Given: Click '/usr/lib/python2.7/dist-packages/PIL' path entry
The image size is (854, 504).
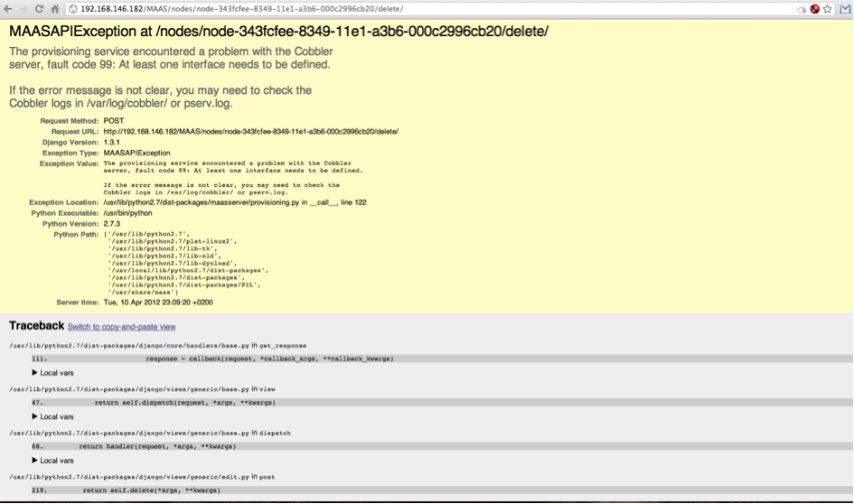Looking at the screenshot, I should click(x=184, y=285).
